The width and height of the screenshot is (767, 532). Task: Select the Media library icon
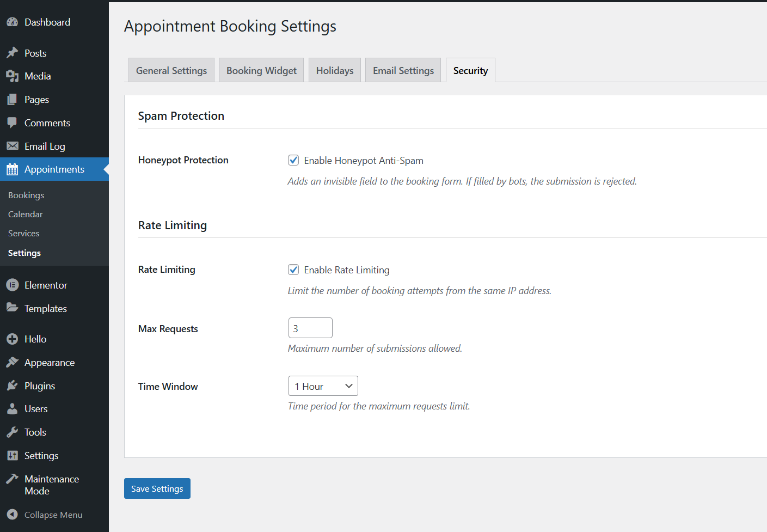coord(12,76)
